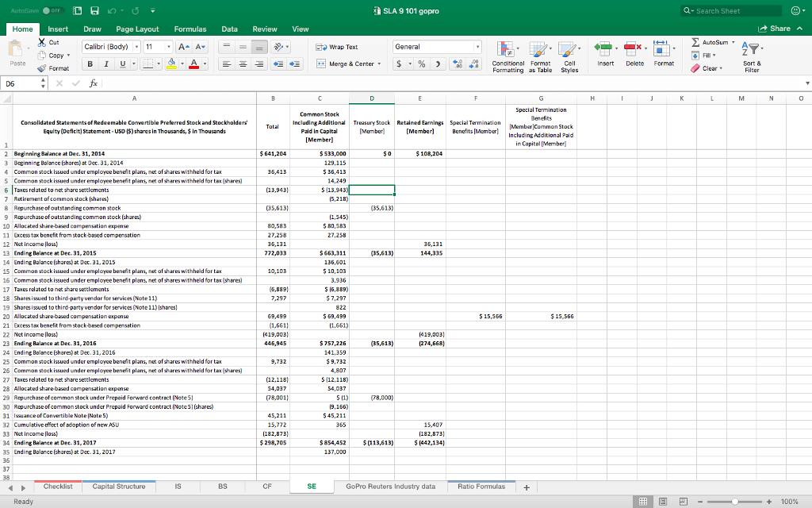Open the font size dropdown
This screenshot has height=508, width=812.
tap(169, 47)
